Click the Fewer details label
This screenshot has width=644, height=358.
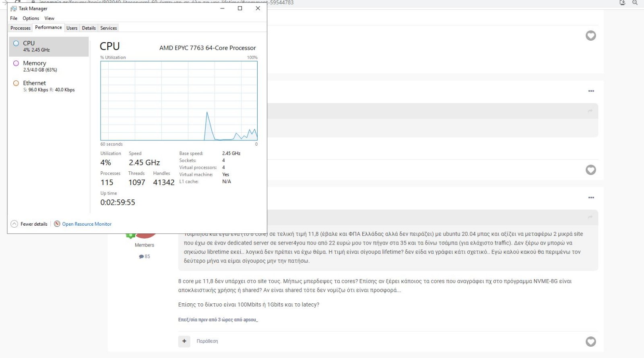point(34,224)
